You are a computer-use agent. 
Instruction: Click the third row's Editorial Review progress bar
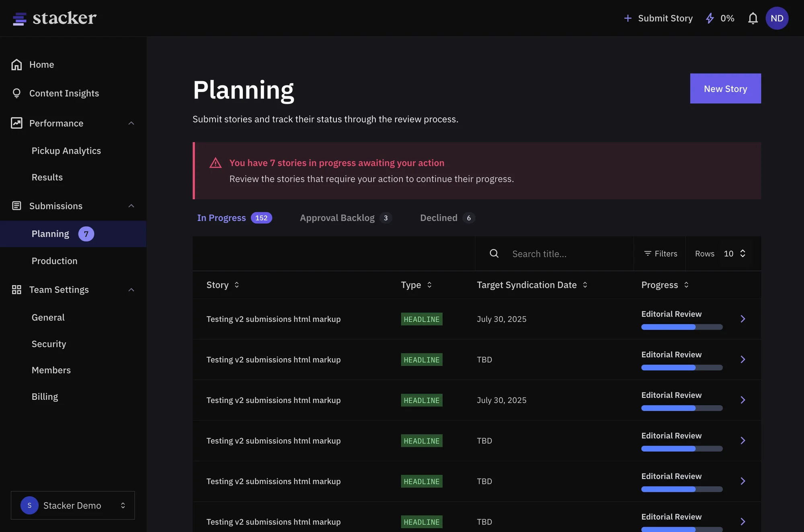click(682, 408)
